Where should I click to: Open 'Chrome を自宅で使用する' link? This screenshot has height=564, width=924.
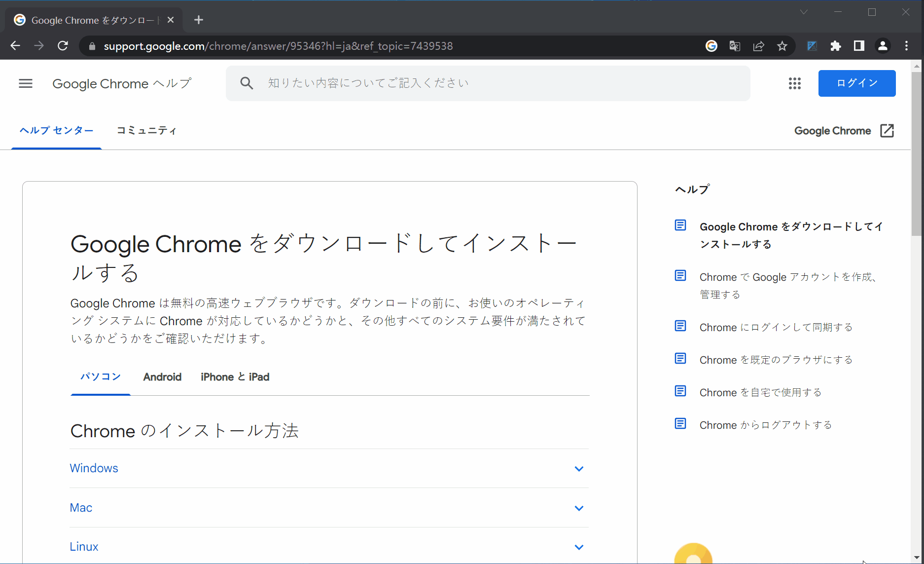click(x=760, y=392)
